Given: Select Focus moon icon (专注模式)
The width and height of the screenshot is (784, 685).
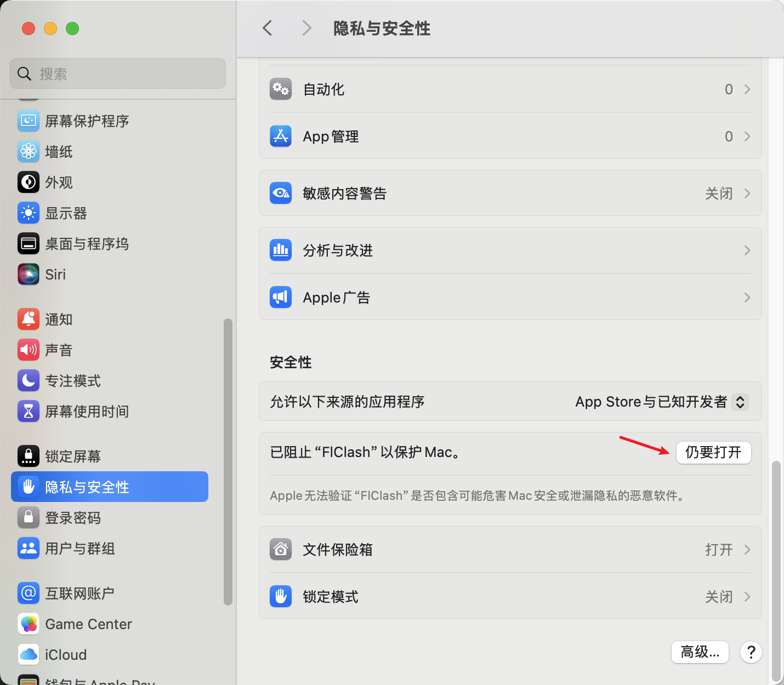Looking at the screenshot, I should click(x=29, y=381).
